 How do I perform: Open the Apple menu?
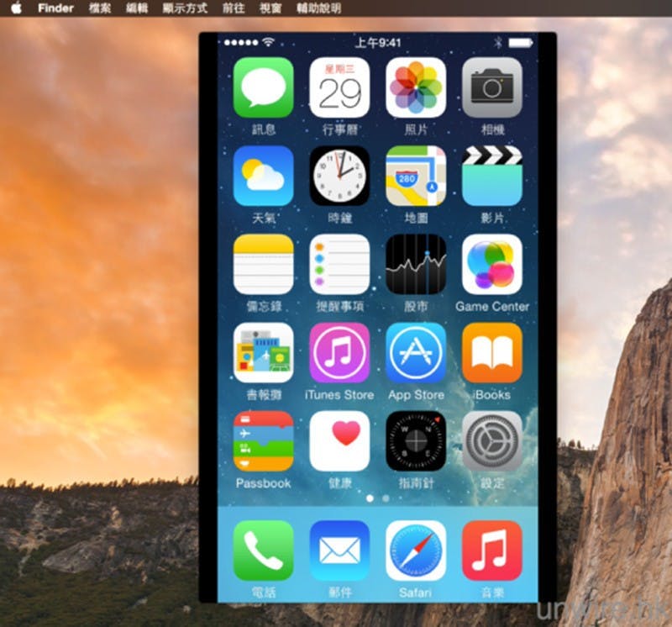click(16, 8)
